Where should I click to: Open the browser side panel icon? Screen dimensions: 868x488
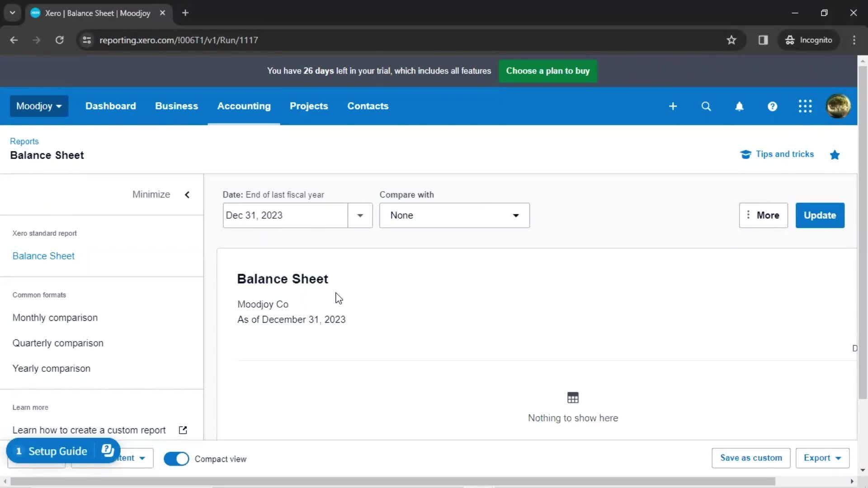pos(763,40)
